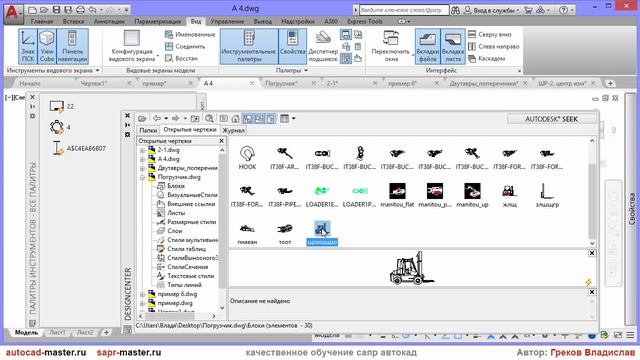This screenshot has width=640, height=360.
Task: Click Open file in quick access toolbar
Action: click(44, 9)
